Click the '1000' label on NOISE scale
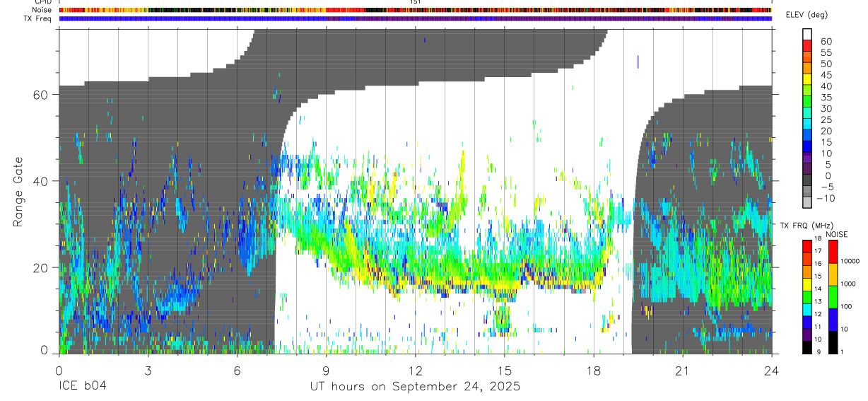868x401 pixels. click(x=848, y=284)
